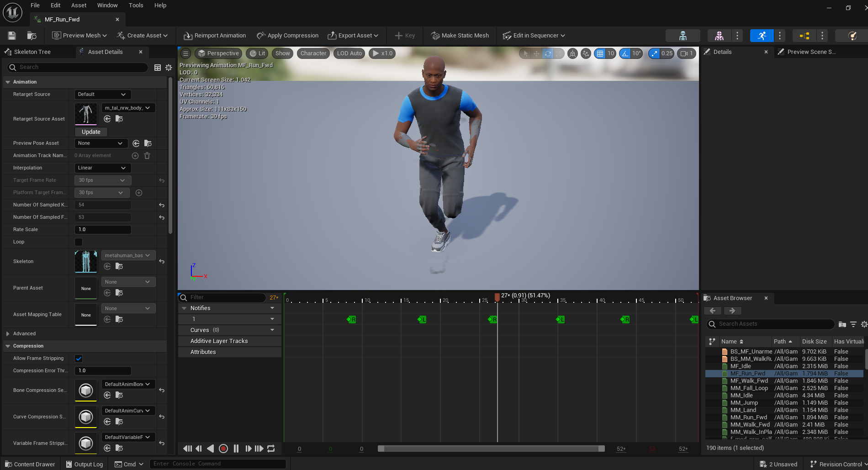Viewport: 868px width, 470px height.
Task: Pause the animation playback
Action: 236,449
